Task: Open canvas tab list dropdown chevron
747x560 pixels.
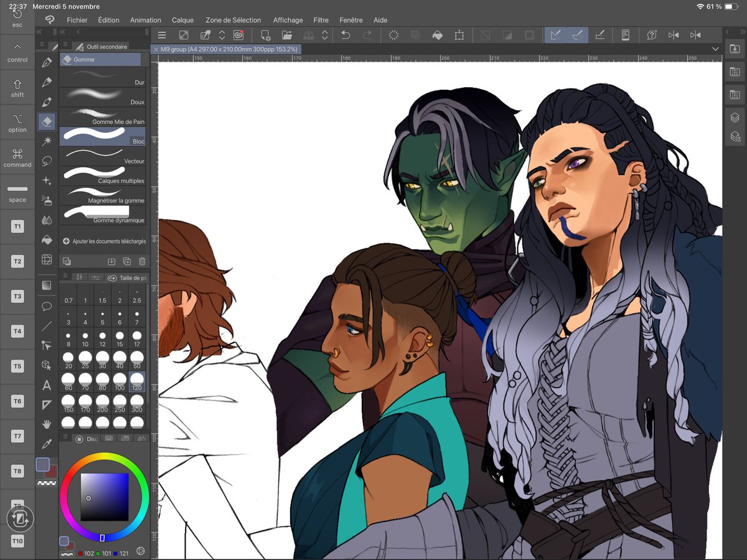Action: tap(715, 49)
